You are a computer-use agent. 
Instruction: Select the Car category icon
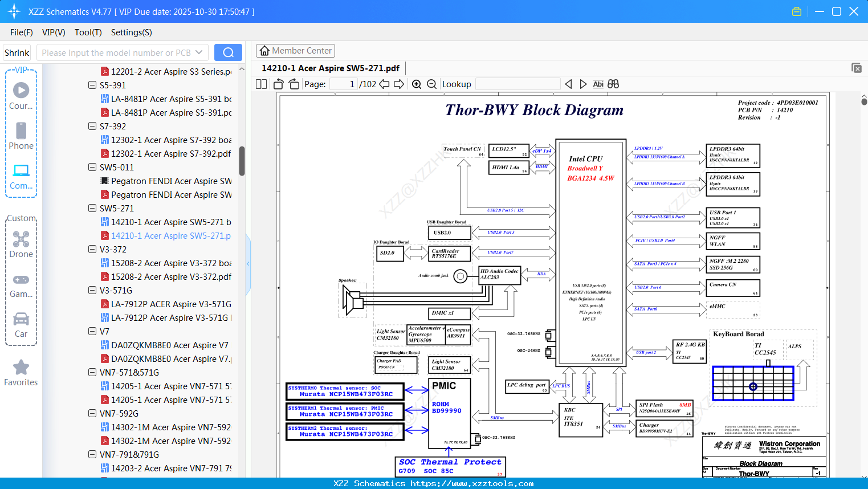coord(21,324)
